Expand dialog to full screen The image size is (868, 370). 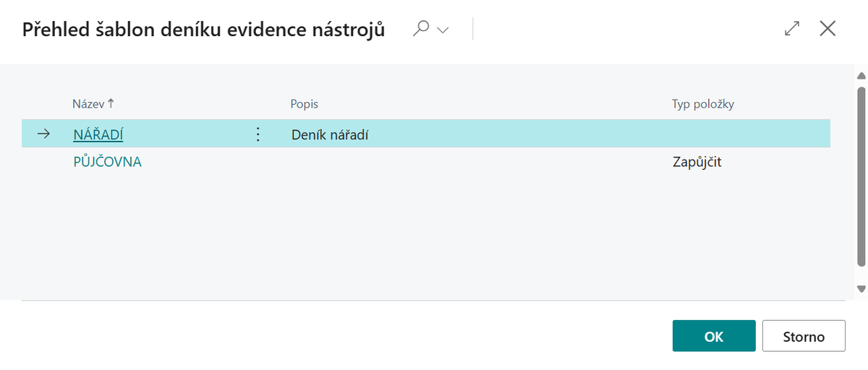coord(792,29)
